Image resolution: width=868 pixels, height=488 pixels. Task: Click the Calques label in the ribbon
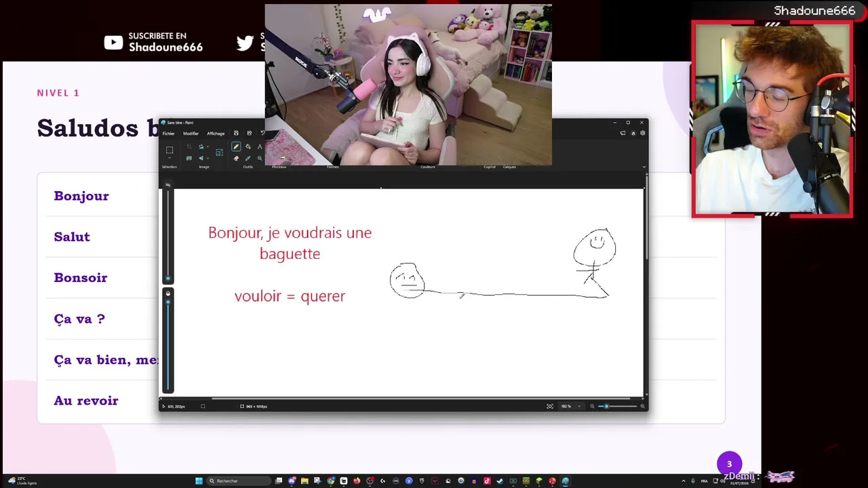pos(509,167)
